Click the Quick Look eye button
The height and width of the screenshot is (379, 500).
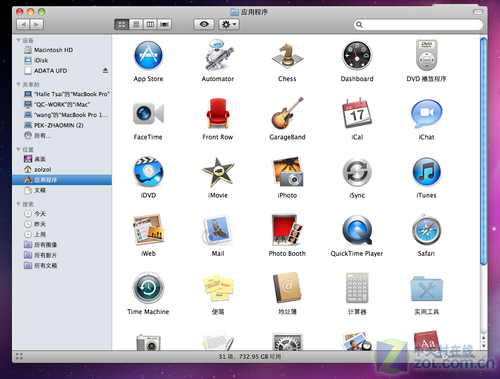click(x=204, y=24)
